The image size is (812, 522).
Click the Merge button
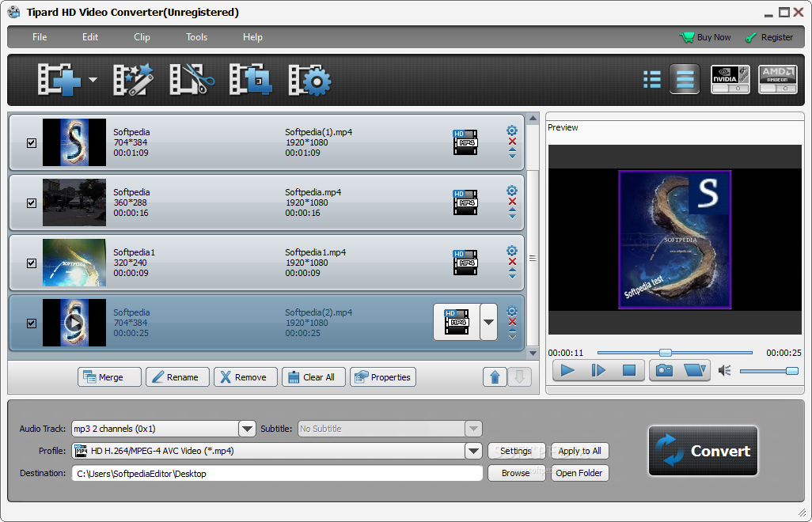(x=109, y=377)
